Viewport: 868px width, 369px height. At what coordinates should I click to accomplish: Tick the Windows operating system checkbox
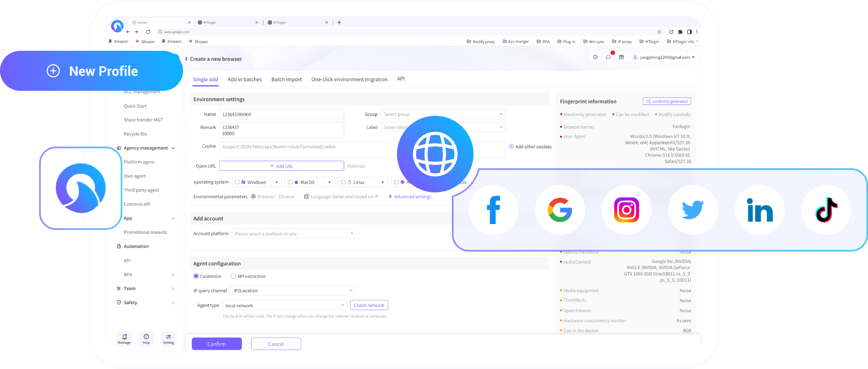[x=237, y=182]
